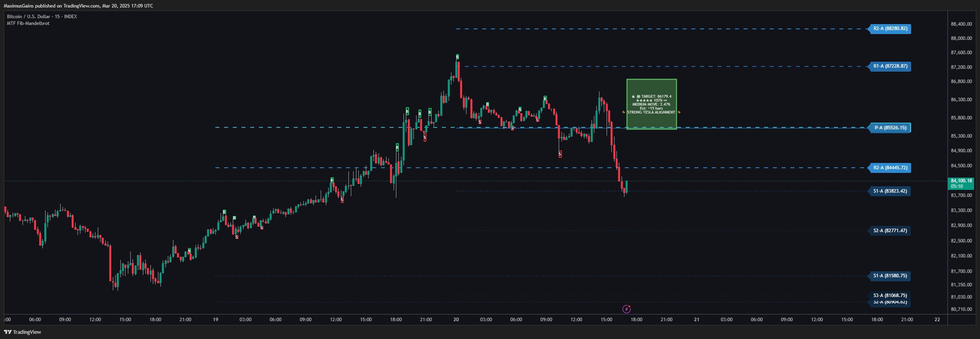Click the 82,100.00 price axis label

pos(961,256)
